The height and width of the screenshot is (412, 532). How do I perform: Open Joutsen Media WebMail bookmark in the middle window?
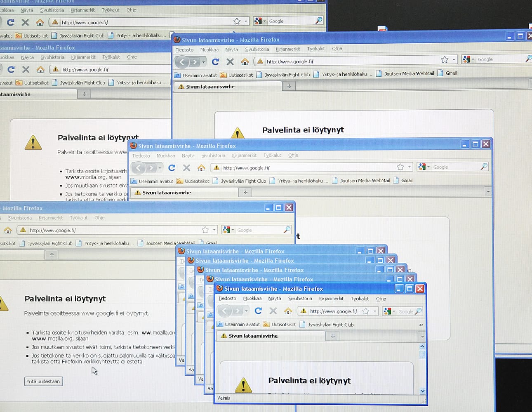pos(361,181)
